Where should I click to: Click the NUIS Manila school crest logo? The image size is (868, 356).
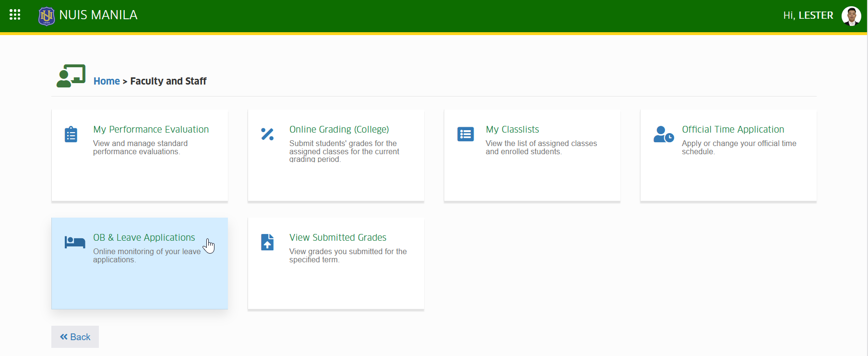pos(47,16)
